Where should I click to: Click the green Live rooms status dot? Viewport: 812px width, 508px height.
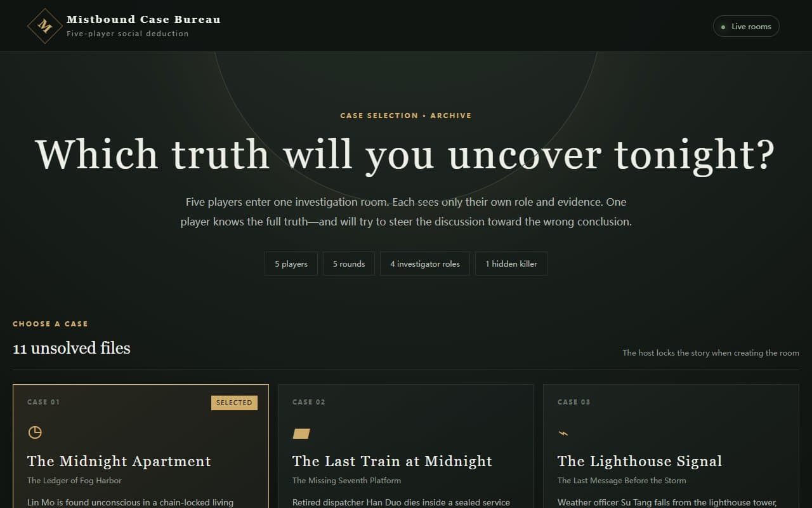coord(723,27)
